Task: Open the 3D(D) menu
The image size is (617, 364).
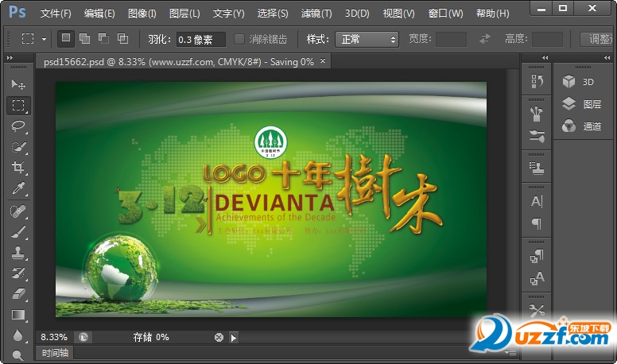Action: pos(357,14)
